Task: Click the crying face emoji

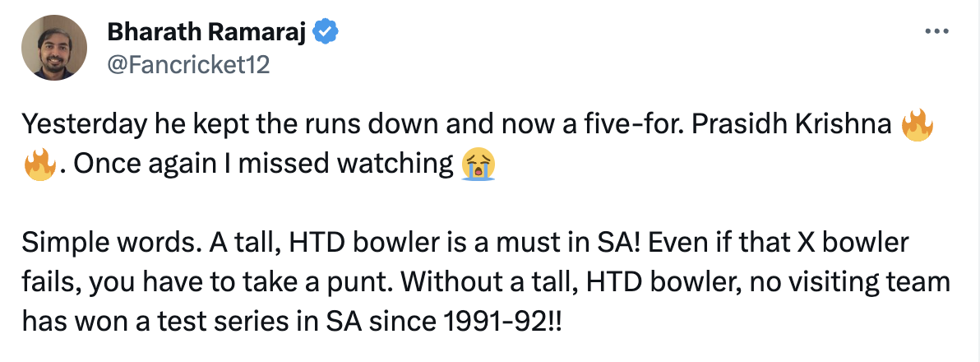Action: 479,165
